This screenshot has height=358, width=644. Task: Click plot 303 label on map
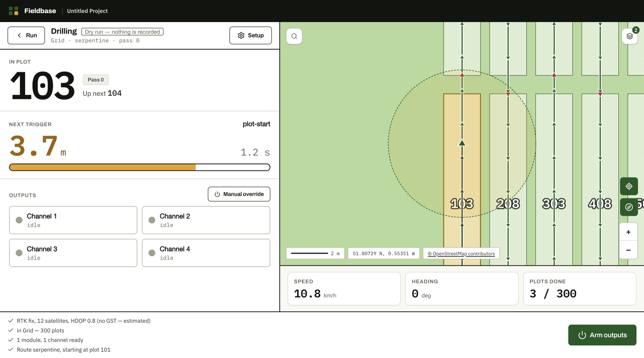pyautogui.click(x=554, y=204)
